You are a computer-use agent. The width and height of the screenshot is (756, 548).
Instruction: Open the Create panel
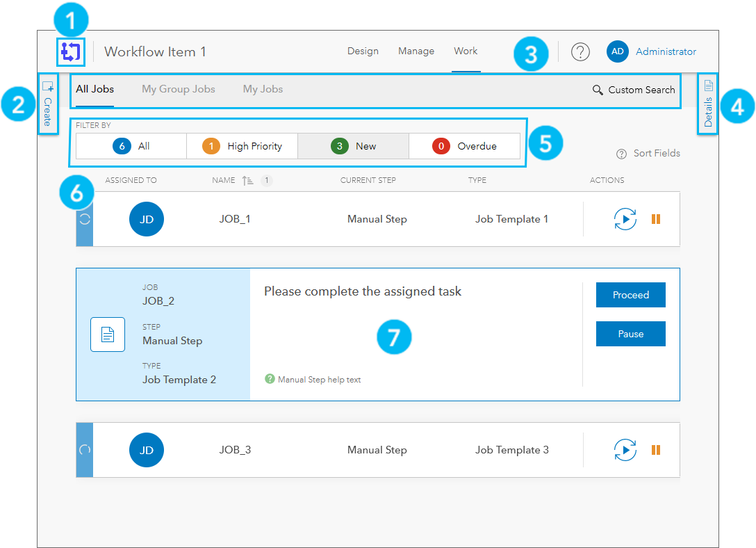[48, 103]
